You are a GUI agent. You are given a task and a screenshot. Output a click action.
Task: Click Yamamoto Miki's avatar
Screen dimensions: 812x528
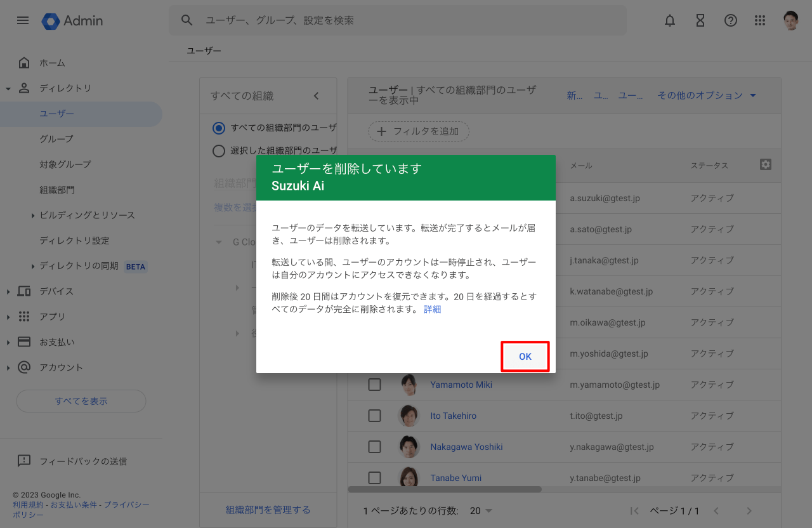pos(409,385)
